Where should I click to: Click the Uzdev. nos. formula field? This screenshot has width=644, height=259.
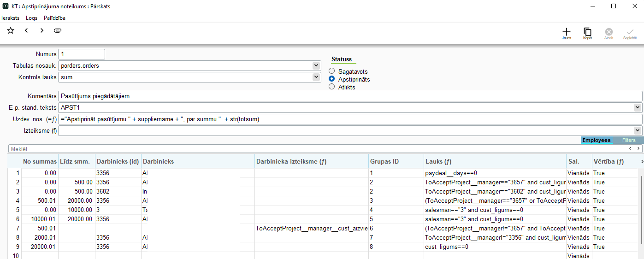coord(350,119)
